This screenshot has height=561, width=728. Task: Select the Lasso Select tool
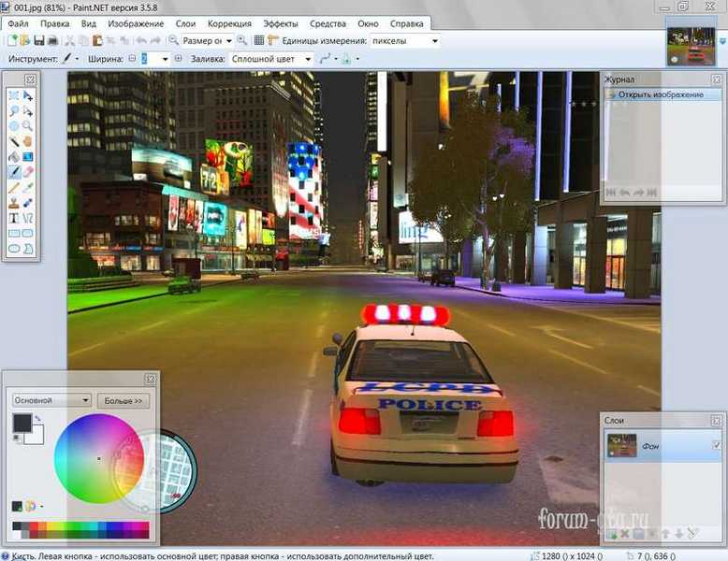point(14,111)
